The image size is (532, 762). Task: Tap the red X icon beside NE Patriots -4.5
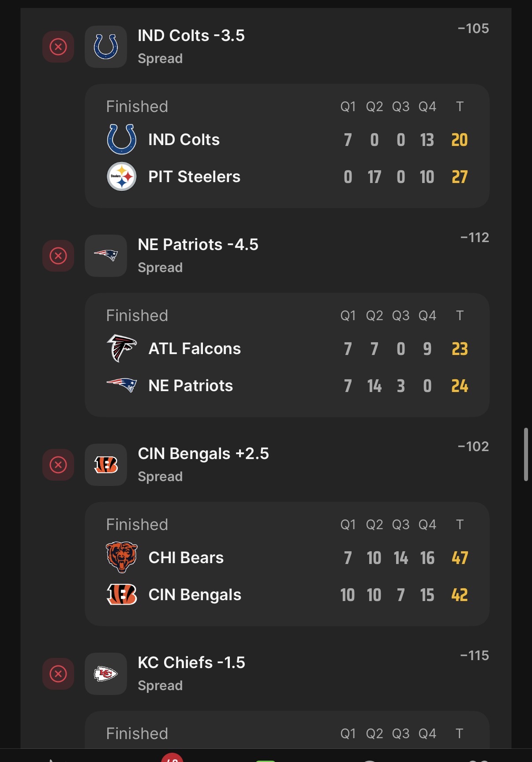58,256
